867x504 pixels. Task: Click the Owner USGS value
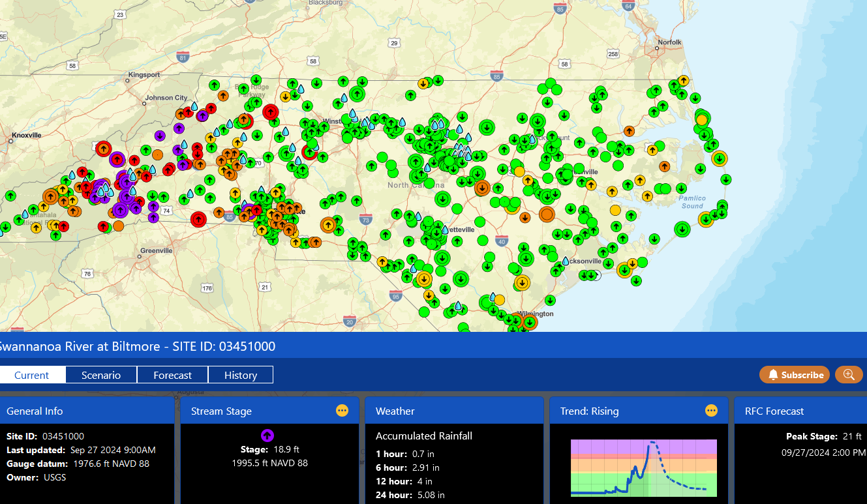pos(54,477)
